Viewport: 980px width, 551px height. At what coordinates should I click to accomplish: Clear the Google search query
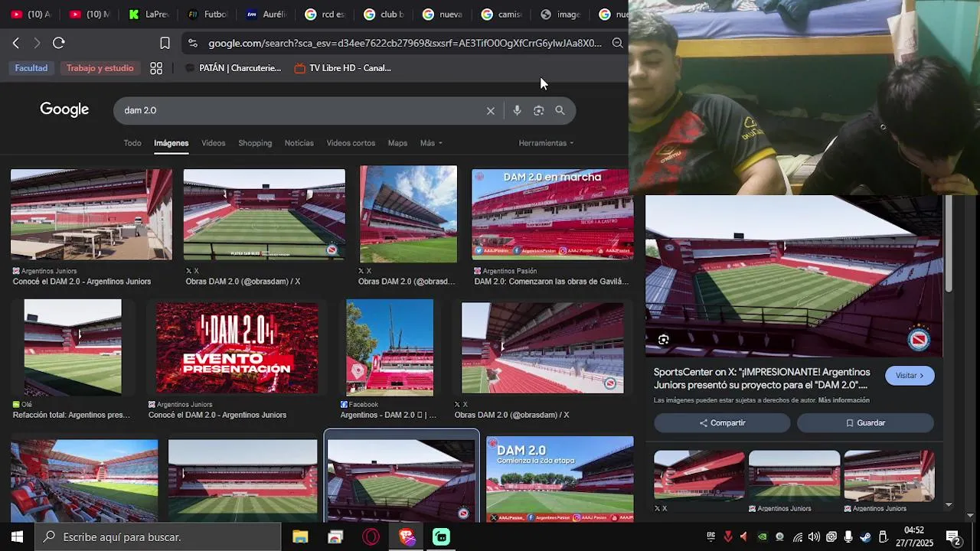pyautogui.click(x=491, y=111)
